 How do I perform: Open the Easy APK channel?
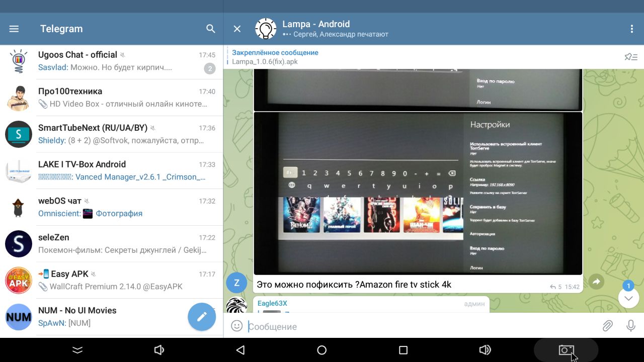pos(111,280)
